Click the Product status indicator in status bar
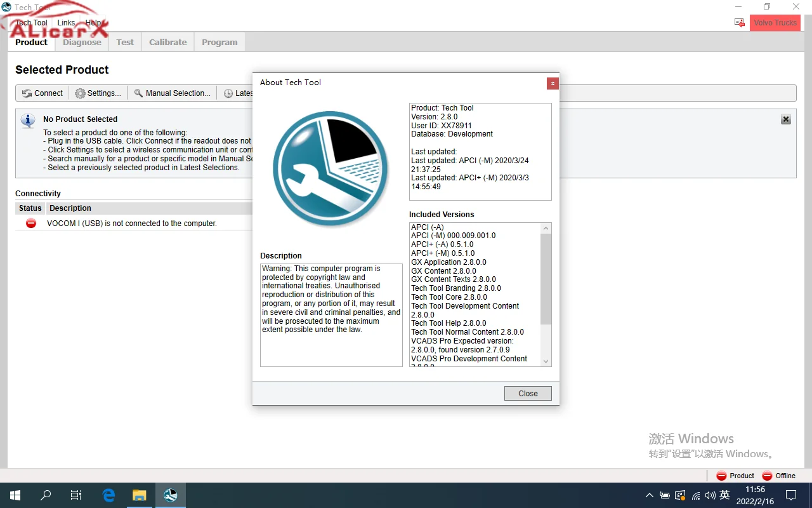 pos(735,476)
